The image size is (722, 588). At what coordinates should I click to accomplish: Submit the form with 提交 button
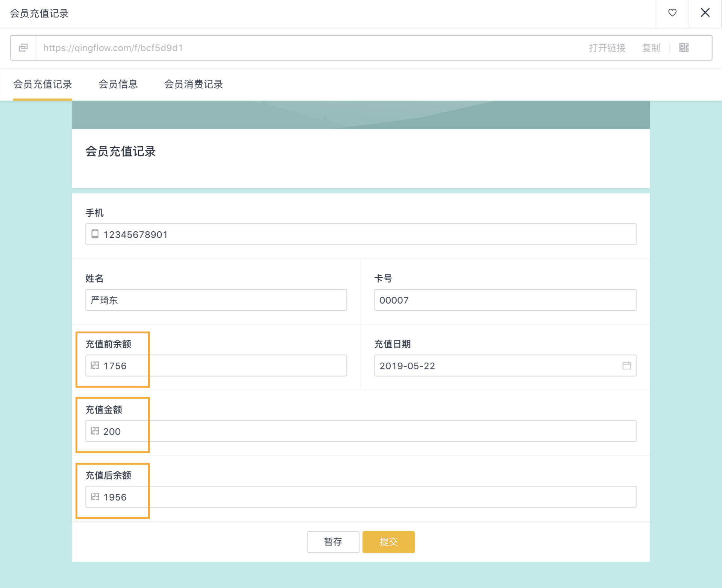(388, 542)
